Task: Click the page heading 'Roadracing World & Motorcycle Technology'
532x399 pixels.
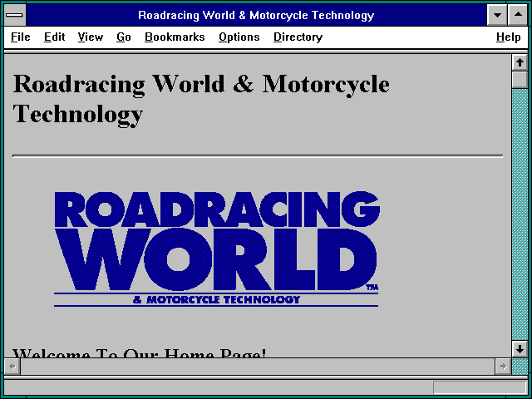Action: (x=201, y=99)
